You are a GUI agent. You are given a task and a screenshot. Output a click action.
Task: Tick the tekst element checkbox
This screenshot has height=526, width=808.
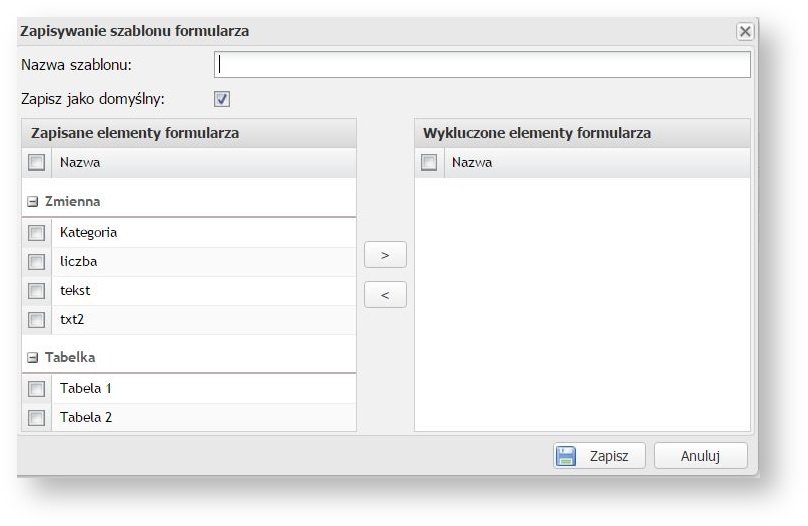pyautogui.click(x=37, y=291)
